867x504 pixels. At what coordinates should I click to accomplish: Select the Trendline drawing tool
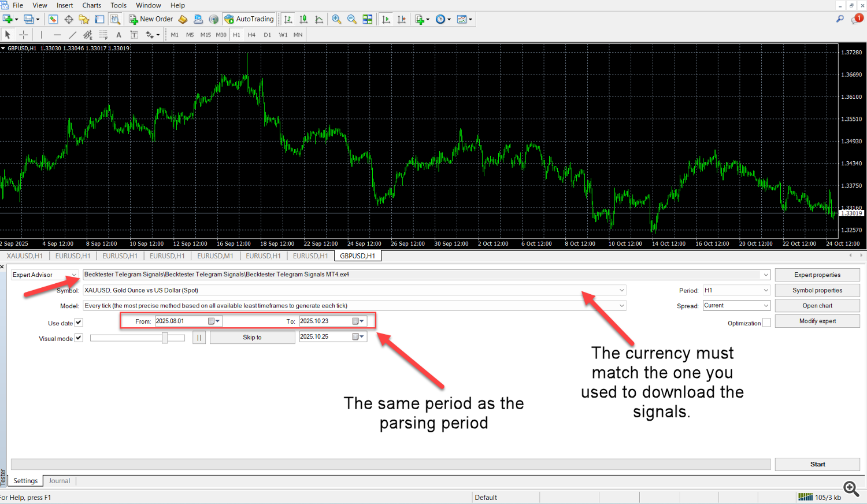(72, 35)
